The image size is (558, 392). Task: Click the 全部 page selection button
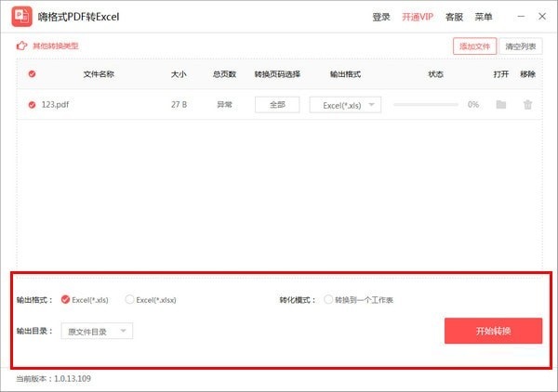277,105
